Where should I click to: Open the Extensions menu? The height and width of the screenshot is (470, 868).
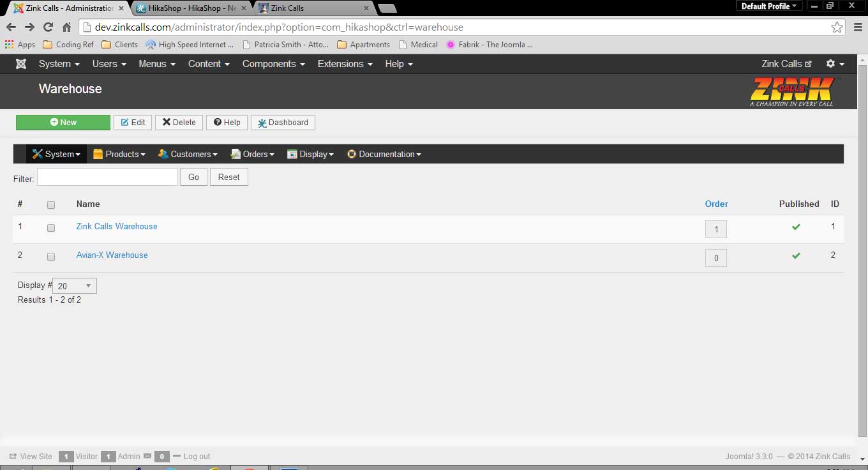(x=345, y=64)
